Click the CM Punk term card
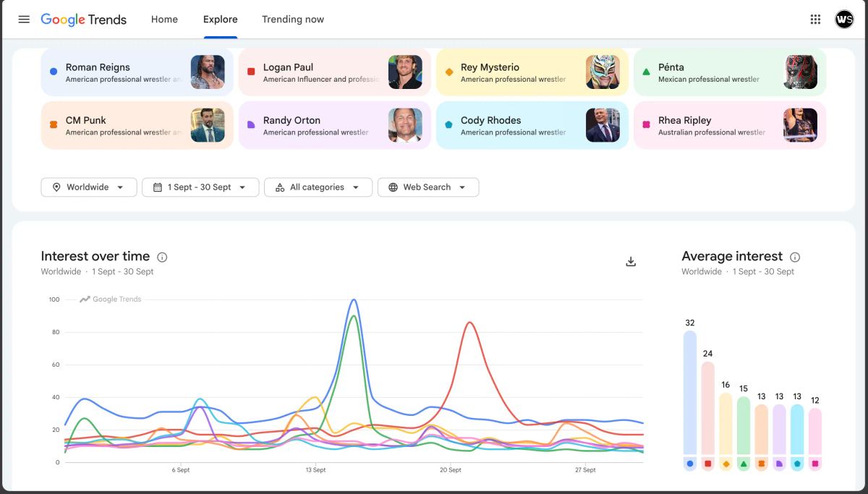Viewport: 868px width, 494px height. (x=137, y=125)
